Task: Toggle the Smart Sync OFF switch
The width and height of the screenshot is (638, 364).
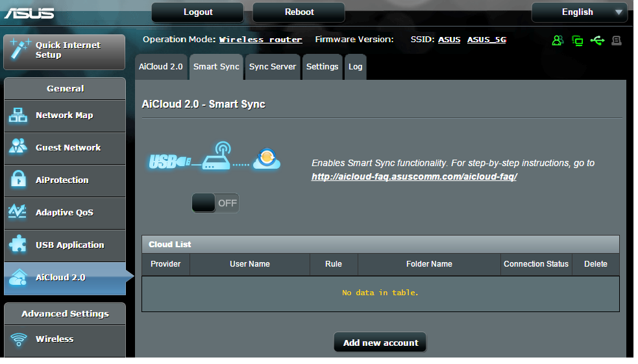Action: [x=215, y=203]
